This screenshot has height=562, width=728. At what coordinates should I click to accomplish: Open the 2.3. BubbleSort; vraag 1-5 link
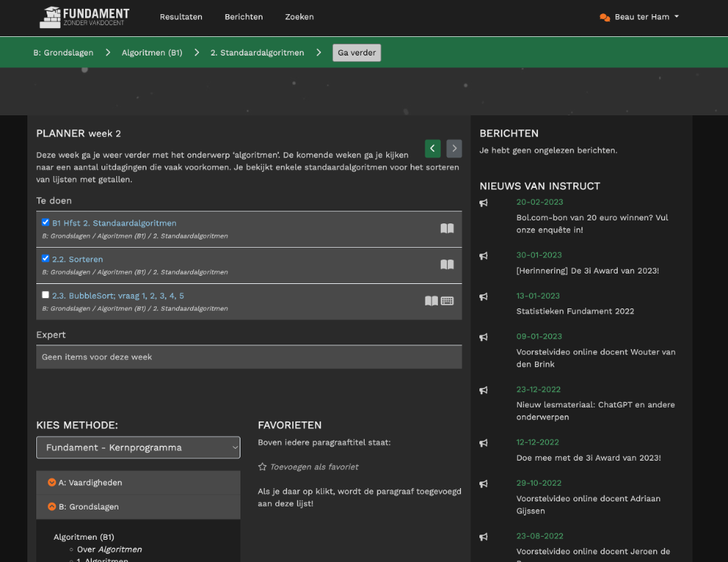[118, 296]
